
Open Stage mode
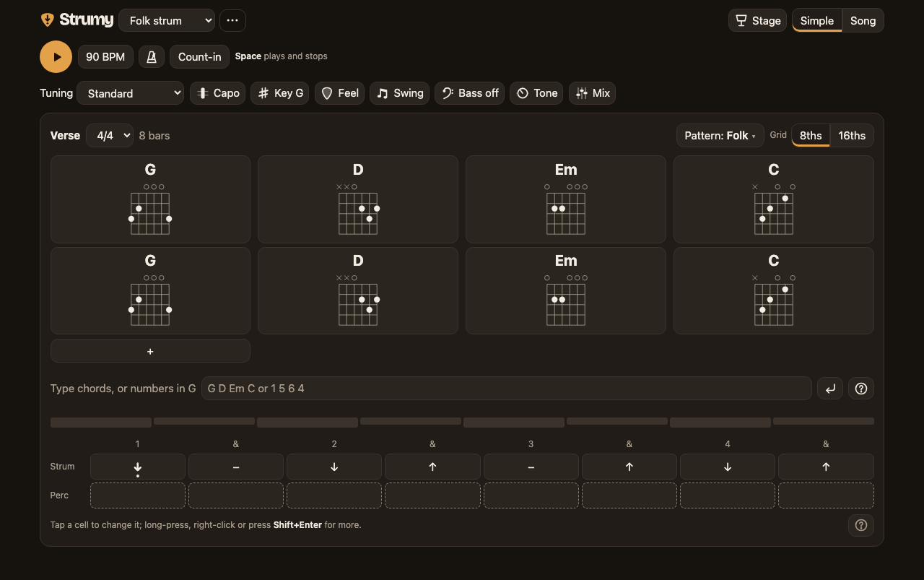(x=757, y=21)
